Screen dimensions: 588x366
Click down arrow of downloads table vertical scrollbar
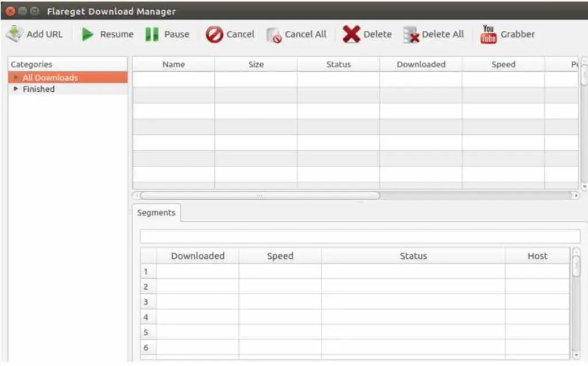(584, 186)
